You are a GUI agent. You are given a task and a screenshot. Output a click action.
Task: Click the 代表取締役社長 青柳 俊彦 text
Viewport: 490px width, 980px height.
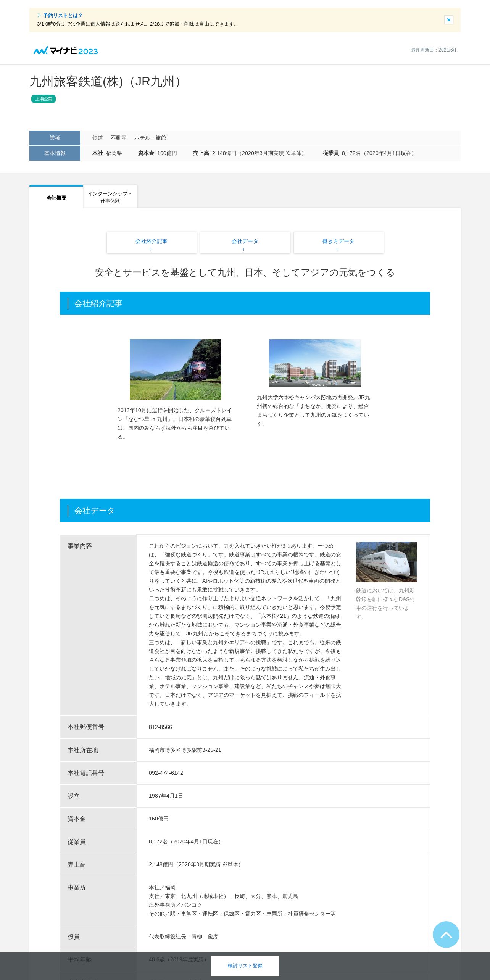tap(184, 936)
